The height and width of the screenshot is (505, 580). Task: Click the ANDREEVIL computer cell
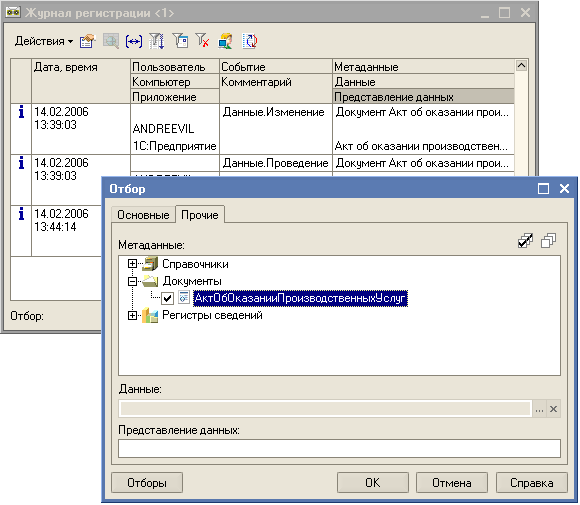(x=175, y=129)
